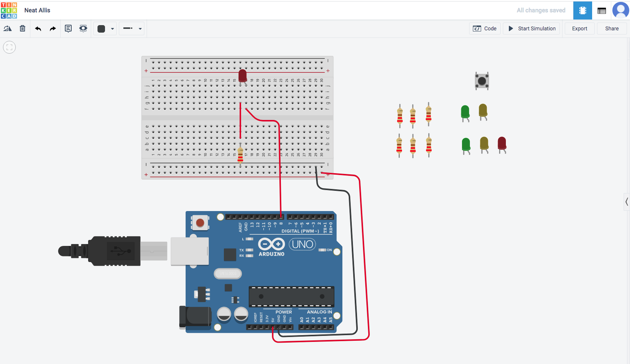
Task: Click the delete trash can icon
Action: coord(22,28)
